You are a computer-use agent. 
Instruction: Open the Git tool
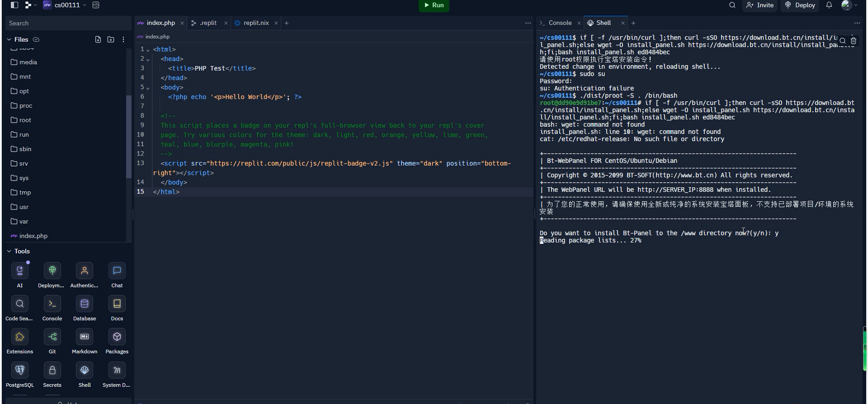52,337
